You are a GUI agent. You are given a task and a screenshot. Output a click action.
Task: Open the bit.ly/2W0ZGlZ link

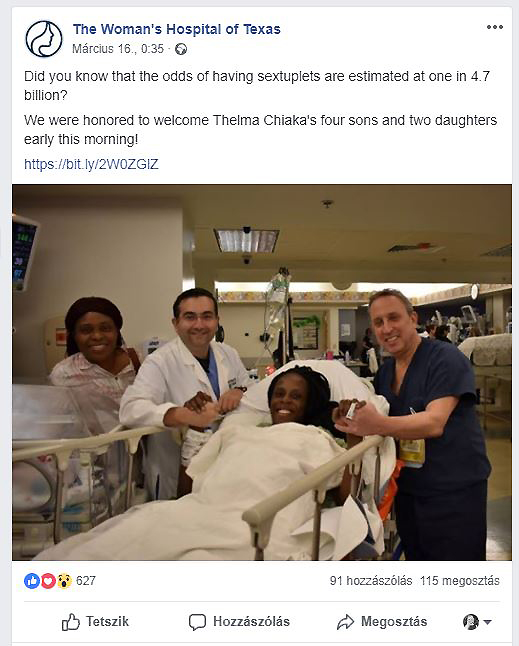coord(91,164)
